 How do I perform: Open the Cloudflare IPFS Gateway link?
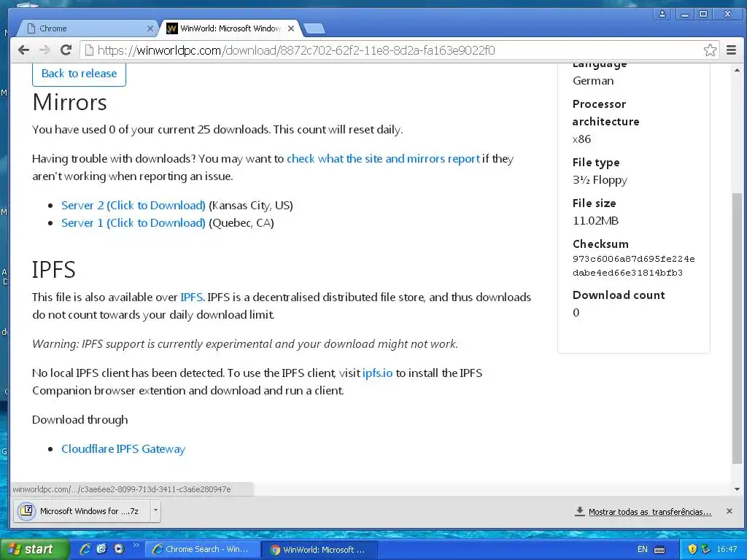(x=123, y=448)
